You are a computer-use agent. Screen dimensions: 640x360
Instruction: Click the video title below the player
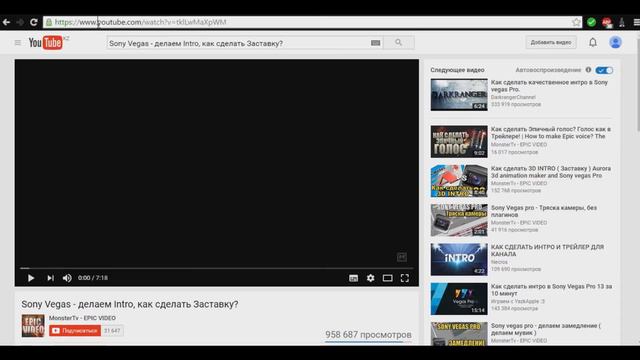130,304
